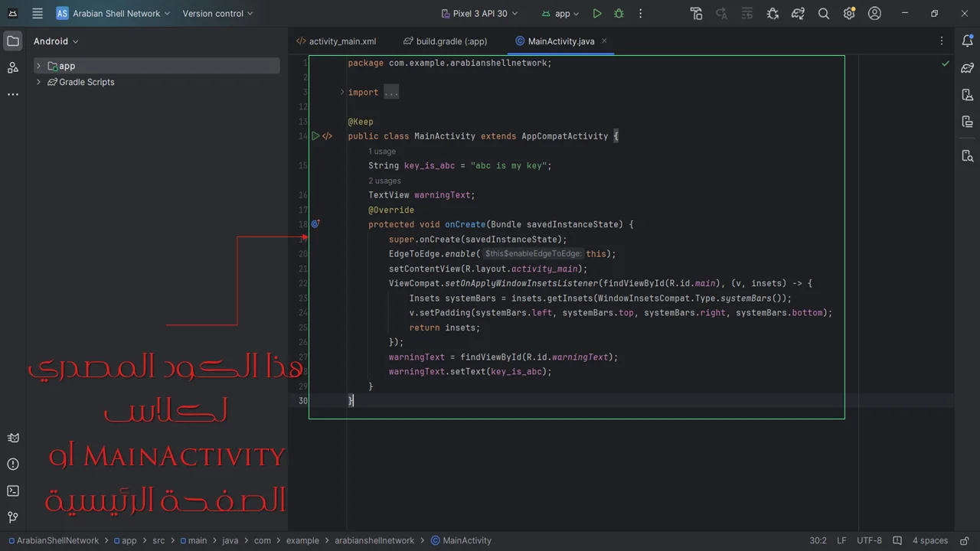The height and width of the screenshot is (551, 980).
Task: Run the app with green play button
Action: [x=597, y=13]
